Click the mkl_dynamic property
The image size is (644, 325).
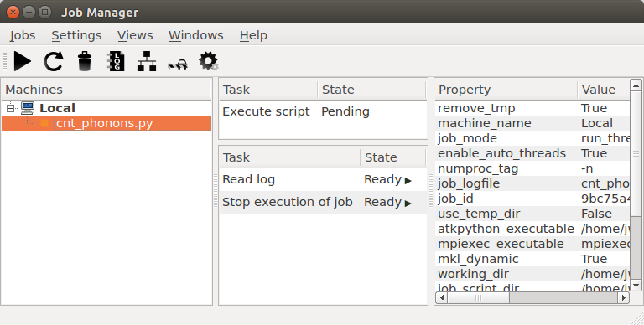click(x=478, y=259)
